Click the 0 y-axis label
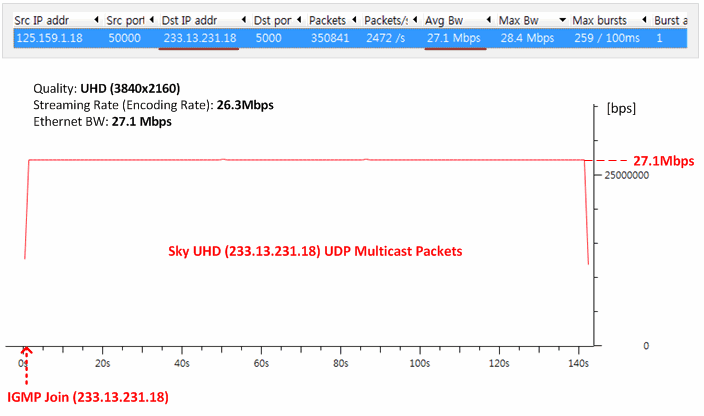 click(646, 346)
